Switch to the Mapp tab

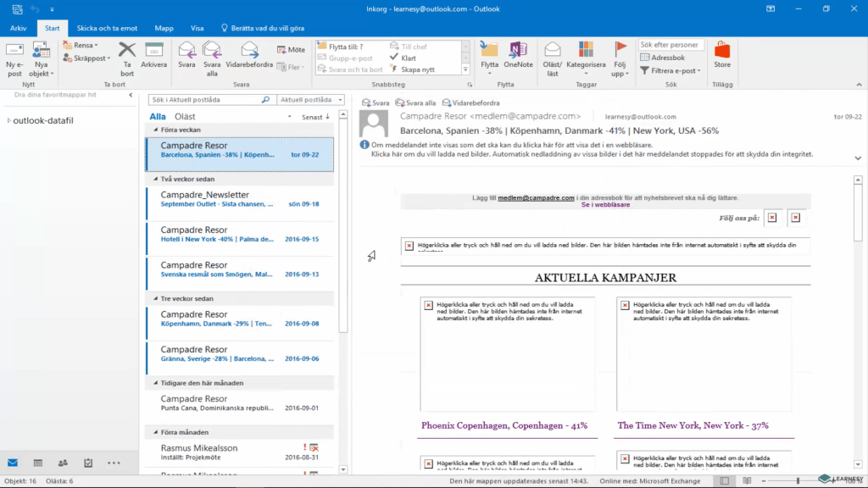tap(164, 28)
